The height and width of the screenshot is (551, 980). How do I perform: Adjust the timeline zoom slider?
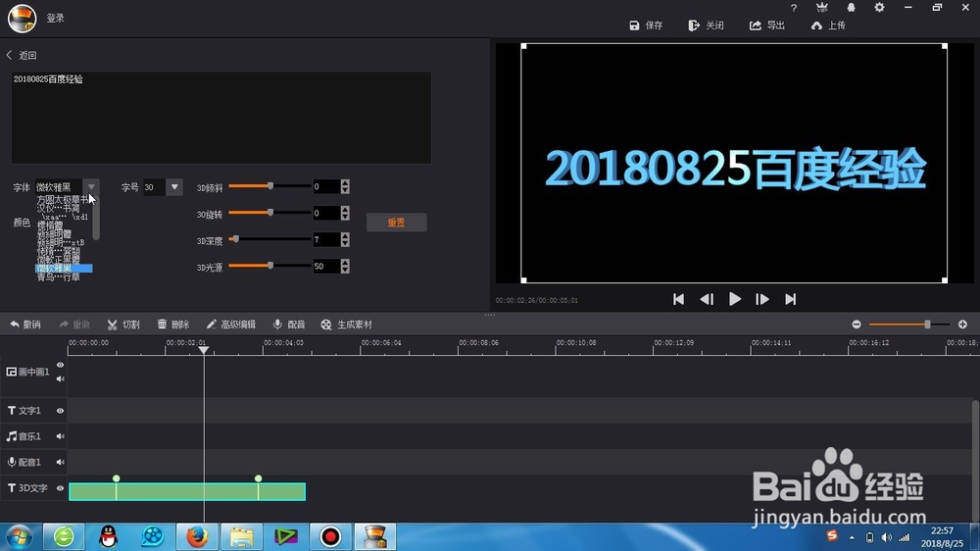tap(927, 324)
